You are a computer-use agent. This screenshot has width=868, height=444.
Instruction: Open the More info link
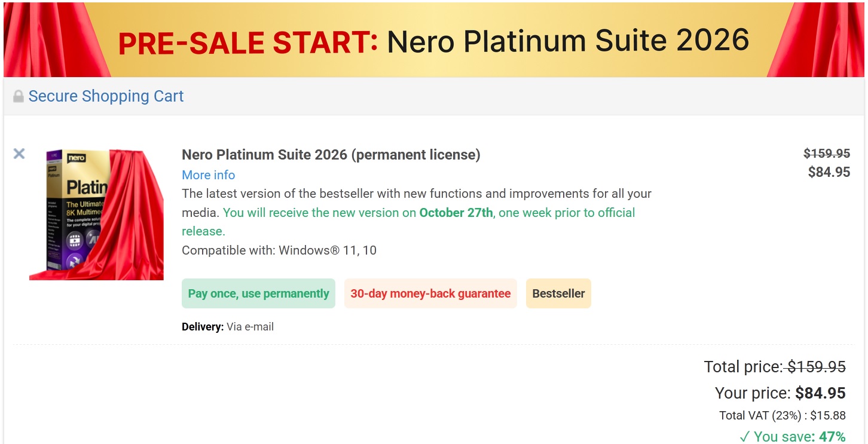[208, 174]
